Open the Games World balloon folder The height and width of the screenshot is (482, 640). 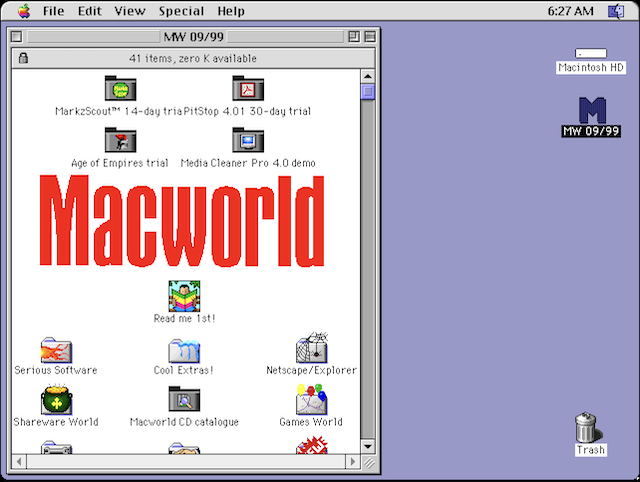click(x=312, y=399)
